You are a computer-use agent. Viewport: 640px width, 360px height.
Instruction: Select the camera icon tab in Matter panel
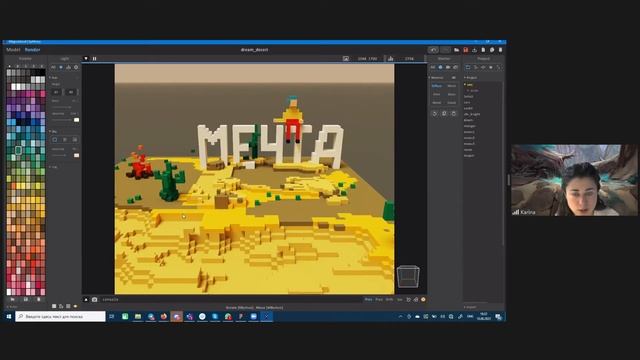pos(448,67)
